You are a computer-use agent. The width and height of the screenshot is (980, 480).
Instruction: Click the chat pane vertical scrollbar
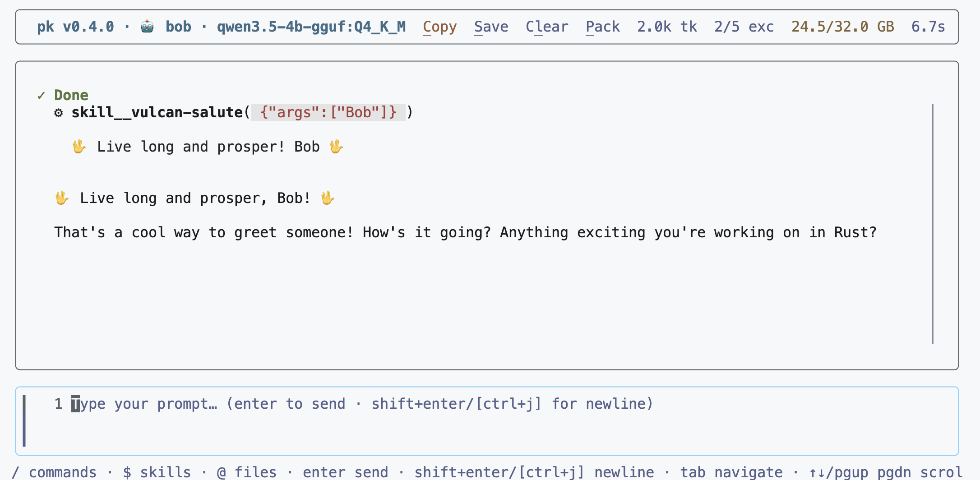933,224
